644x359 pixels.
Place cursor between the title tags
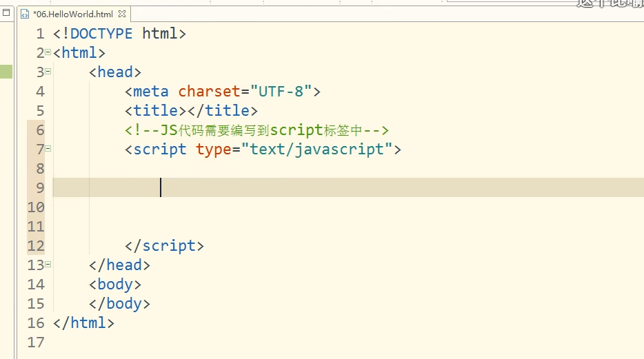coord(187,110)
